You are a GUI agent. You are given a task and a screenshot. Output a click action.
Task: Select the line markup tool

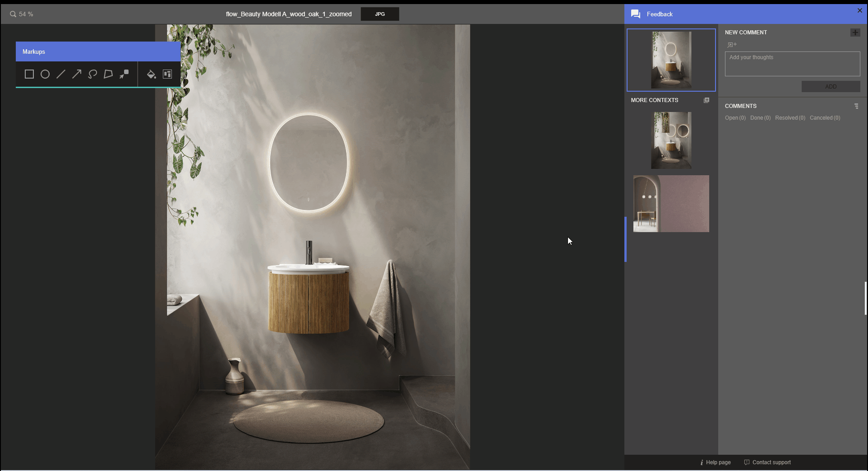tap(61, 74)
